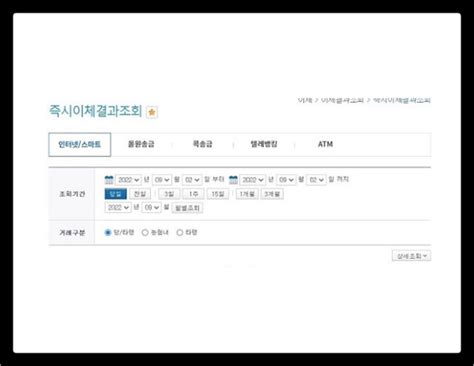
Task: Select the 타행 radio button
Action: (180, 232)
